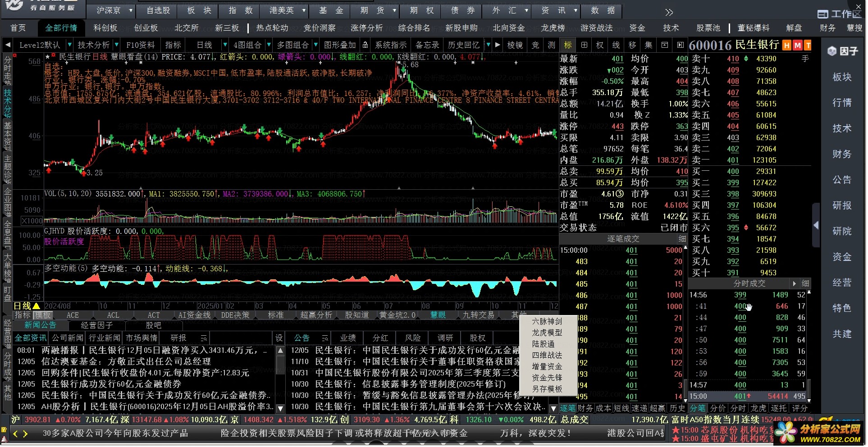
Task: Click the 工作区 workspace icon
Action: [822, 14]
